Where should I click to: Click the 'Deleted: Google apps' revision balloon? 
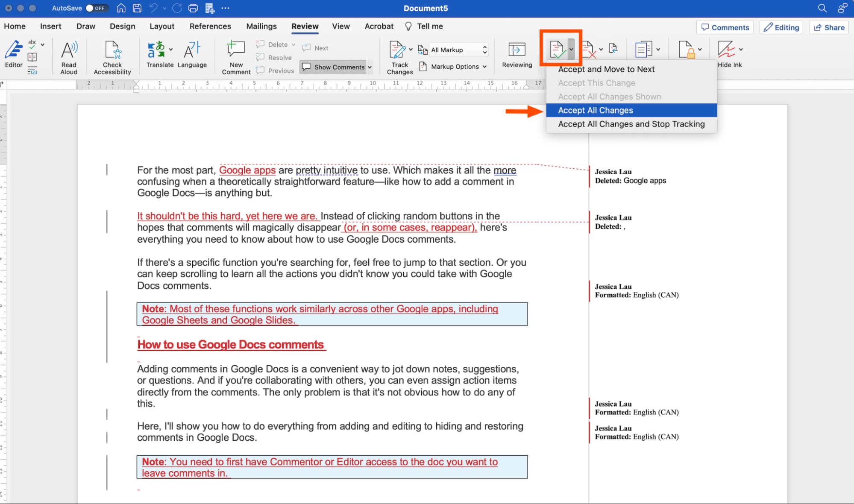[630, 176]
